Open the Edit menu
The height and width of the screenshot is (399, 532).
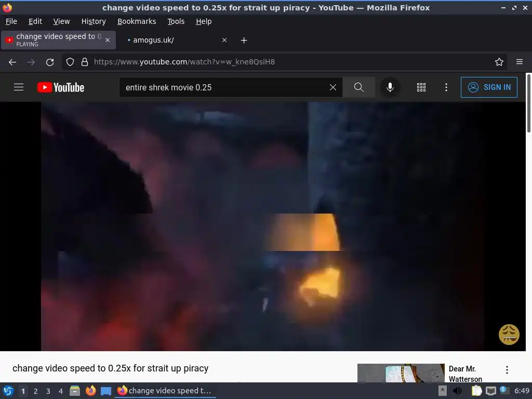[x=35, y=21]
